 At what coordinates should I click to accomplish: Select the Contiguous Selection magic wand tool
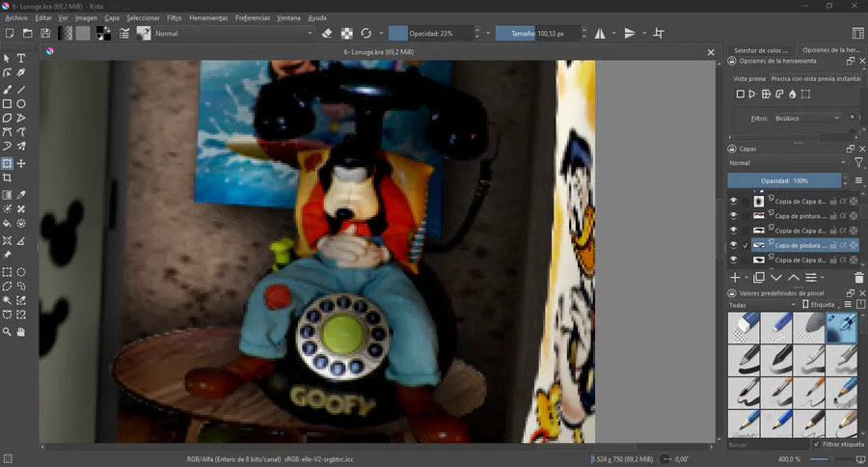[x=7, y=300]
